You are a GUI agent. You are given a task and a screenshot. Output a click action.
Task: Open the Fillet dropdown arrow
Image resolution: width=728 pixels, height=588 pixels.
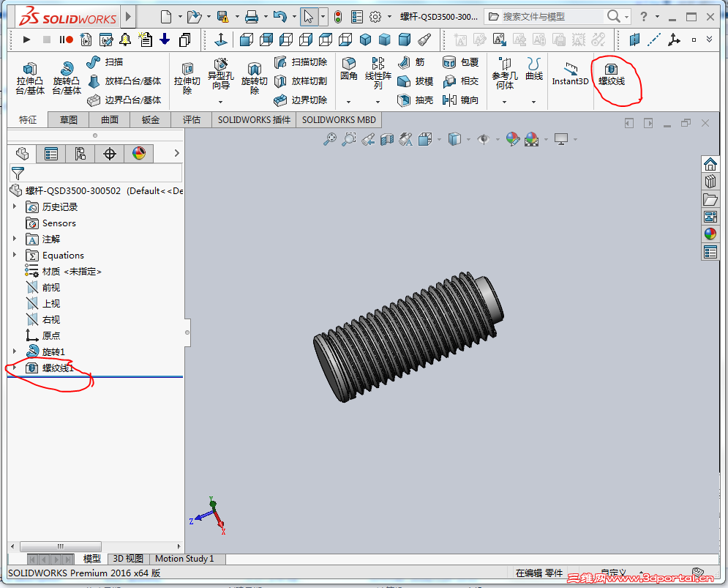tap(348, 102)
